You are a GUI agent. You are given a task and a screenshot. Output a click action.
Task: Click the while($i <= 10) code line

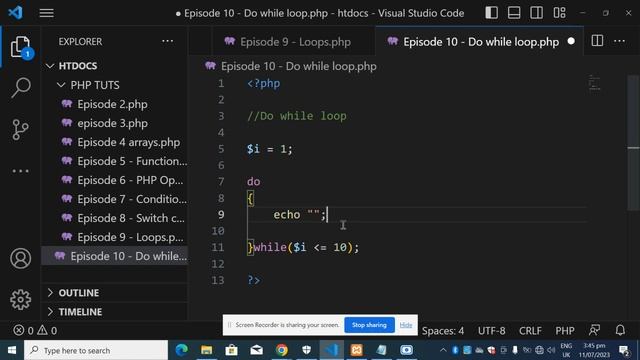pyautogui.click(x=303, y=247)
